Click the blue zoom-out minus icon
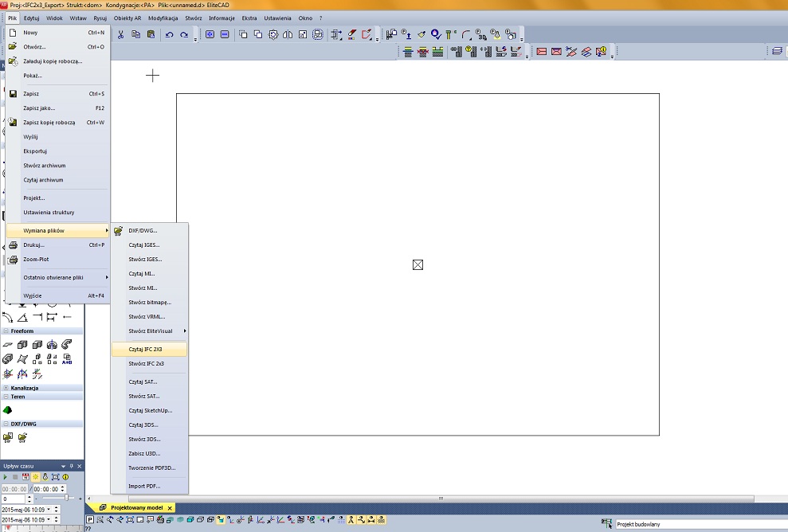Viewport: 788px width, 532px height. tap(225, 35)
